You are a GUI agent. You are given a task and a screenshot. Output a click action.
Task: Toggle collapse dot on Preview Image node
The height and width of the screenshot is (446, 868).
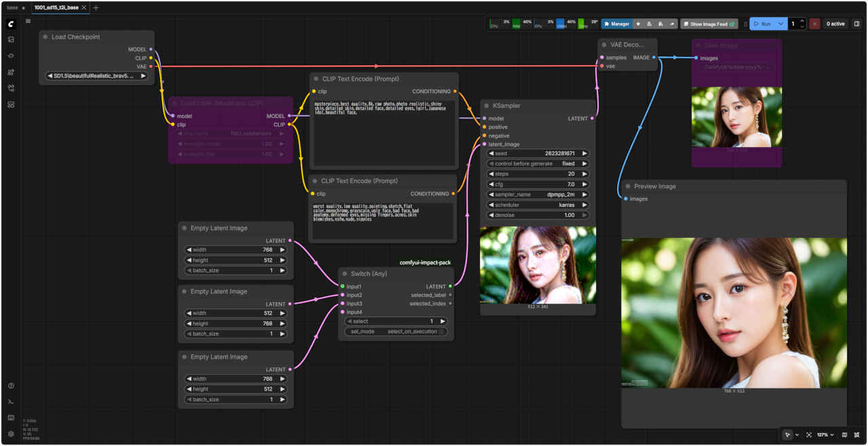tap(628, 186)
